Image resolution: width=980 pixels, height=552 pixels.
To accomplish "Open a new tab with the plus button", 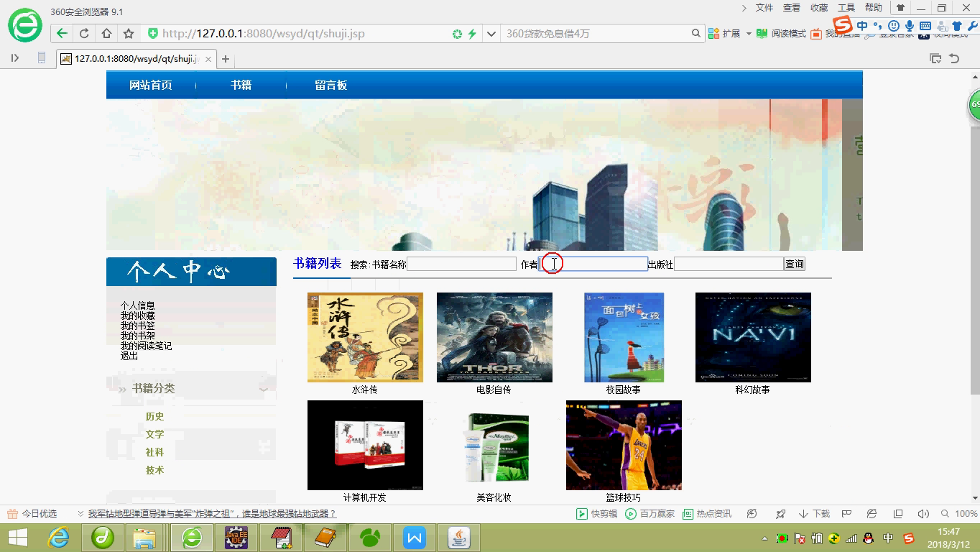I will tap(226, 59).
